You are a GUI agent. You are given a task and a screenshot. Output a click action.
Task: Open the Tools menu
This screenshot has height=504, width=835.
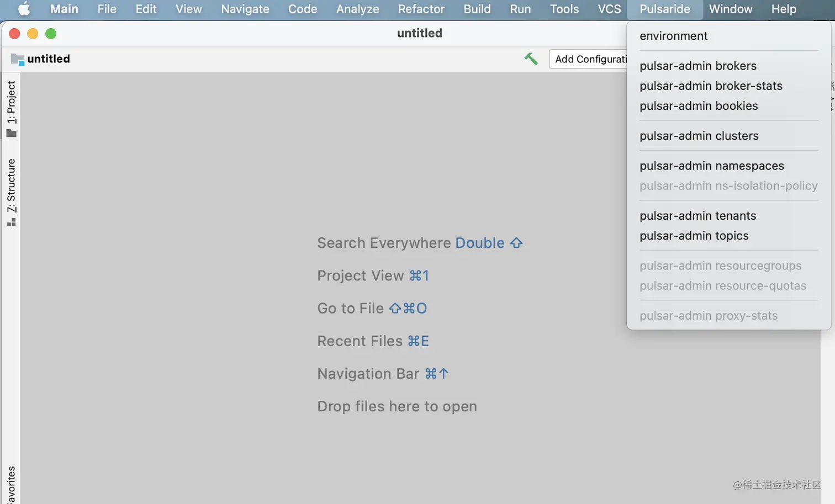[564, 9]
